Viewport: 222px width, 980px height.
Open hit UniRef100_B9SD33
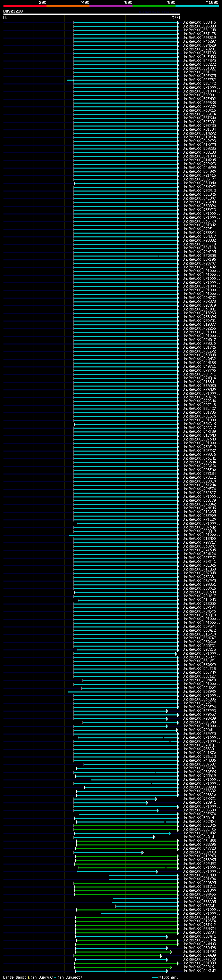(x=199, y=26)
